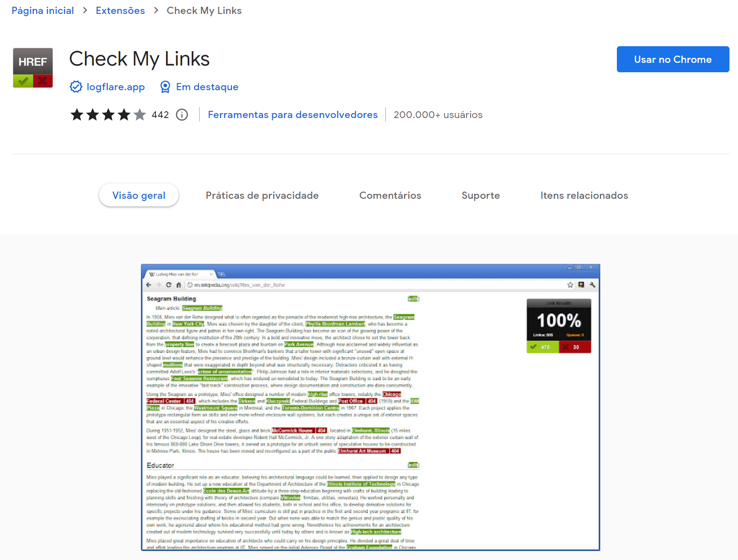Image resolution: width=738 pixels, height=560 pixels.
Task: Click the Check My Links breadcrumb text
Action: pos(204,11)
